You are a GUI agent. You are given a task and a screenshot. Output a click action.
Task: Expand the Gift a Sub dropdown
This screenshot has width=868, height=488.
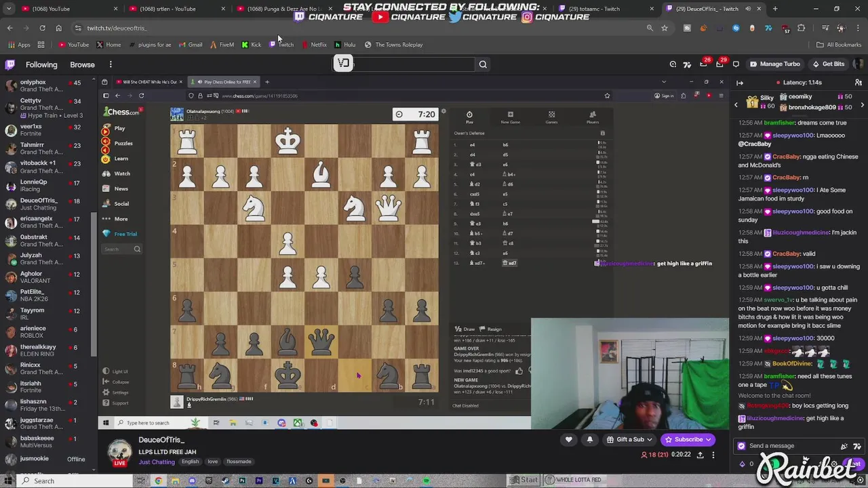(649, 439)
